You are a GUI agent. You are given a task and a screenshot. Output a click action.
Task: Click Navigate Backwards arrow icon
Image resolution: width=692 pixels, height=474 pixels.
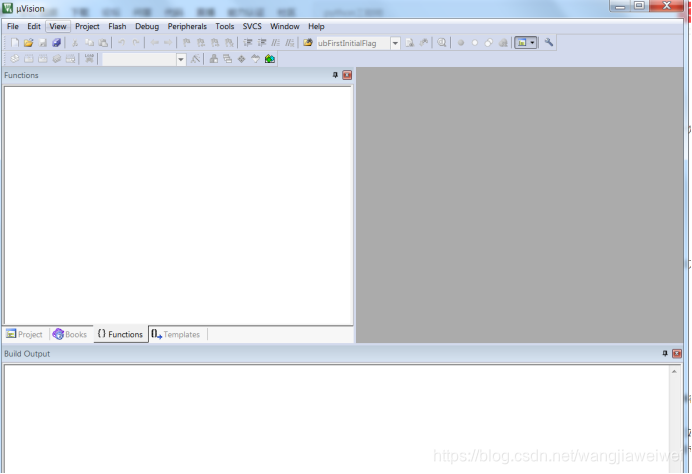[154, 43]
